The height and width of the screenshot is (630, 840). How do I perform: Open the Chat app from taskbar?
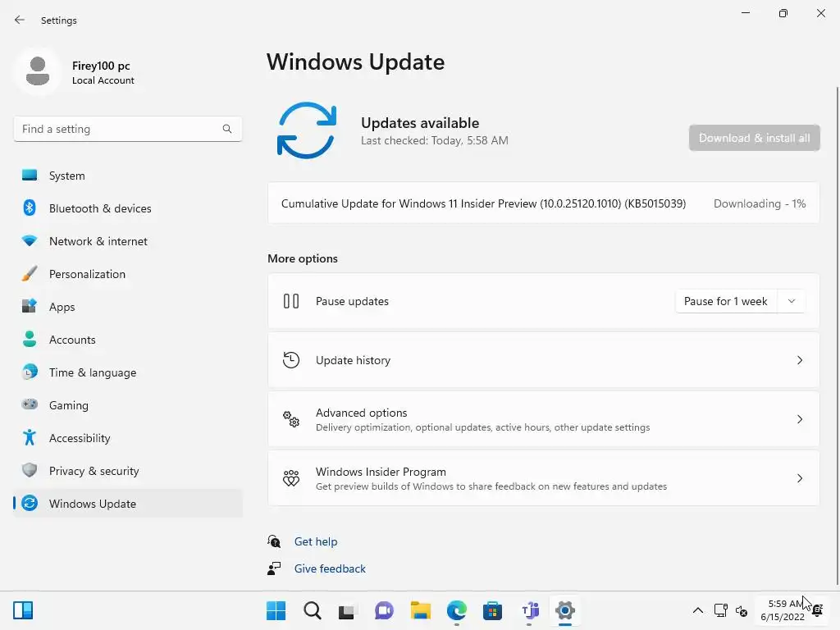(384, 610)
